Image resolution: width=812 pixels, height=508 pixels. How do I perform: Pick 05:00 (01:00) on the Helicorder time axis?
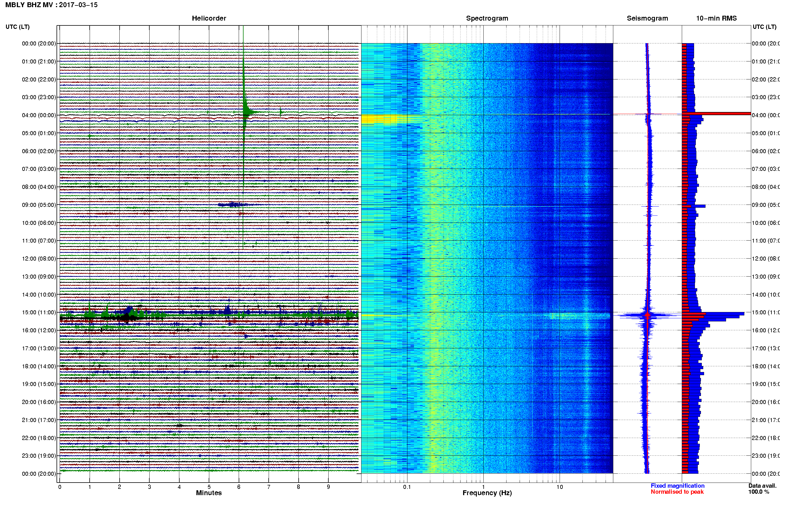pos(39,133)
